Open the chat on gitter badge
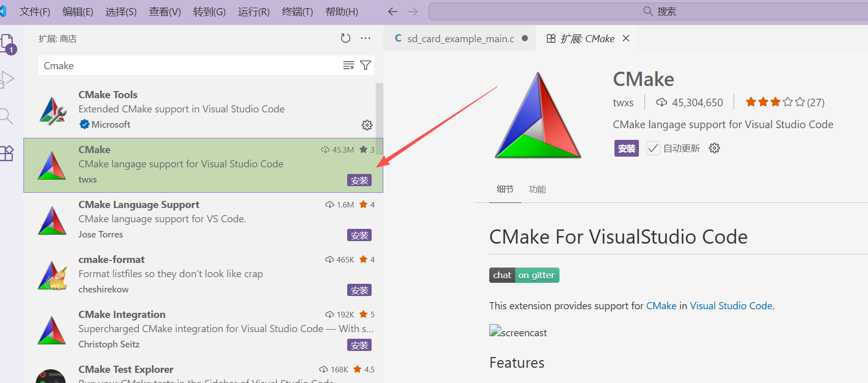This screenshot has width=868, height=383. click(x=524, y=275)
